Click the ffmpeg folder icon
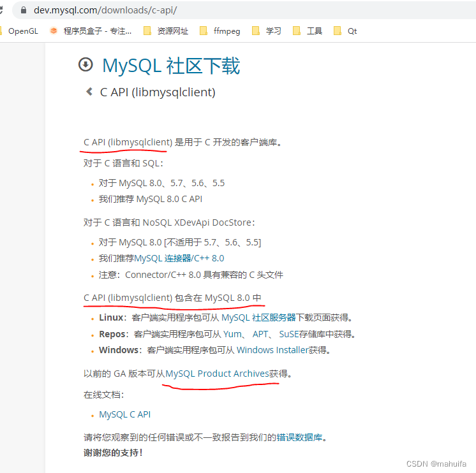 click(204, 31)
